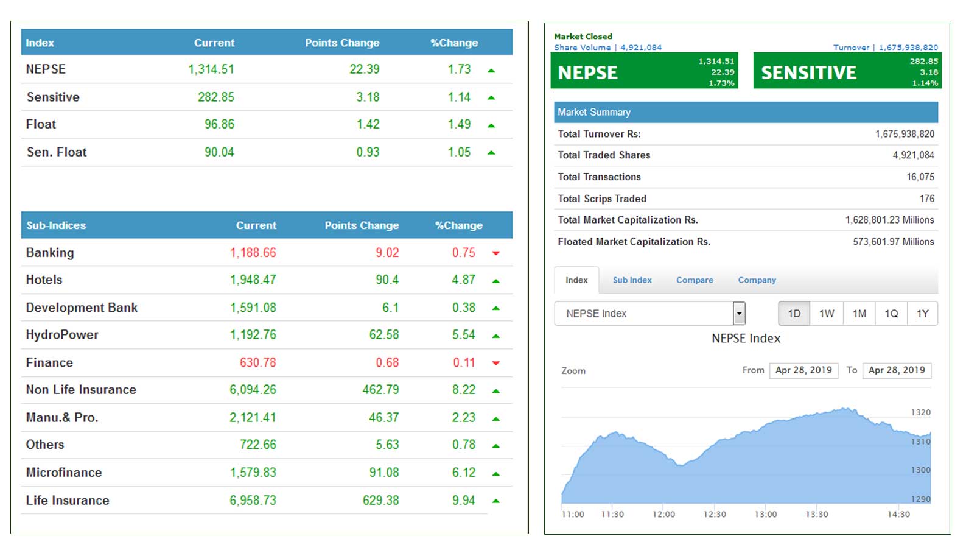Click the Manu.& Pro. sub-index name
The height and width of the screenshot is (553, 980).
(x=62, y=418)
